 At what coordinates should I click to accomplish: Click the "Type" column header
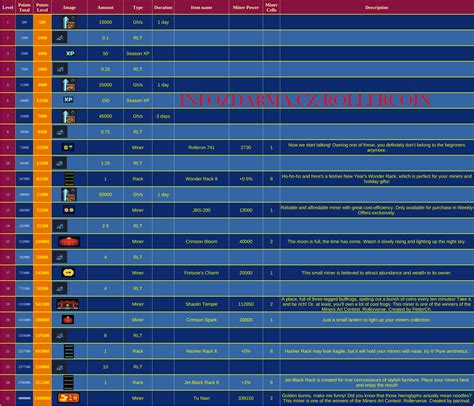(x=138, y=7)
